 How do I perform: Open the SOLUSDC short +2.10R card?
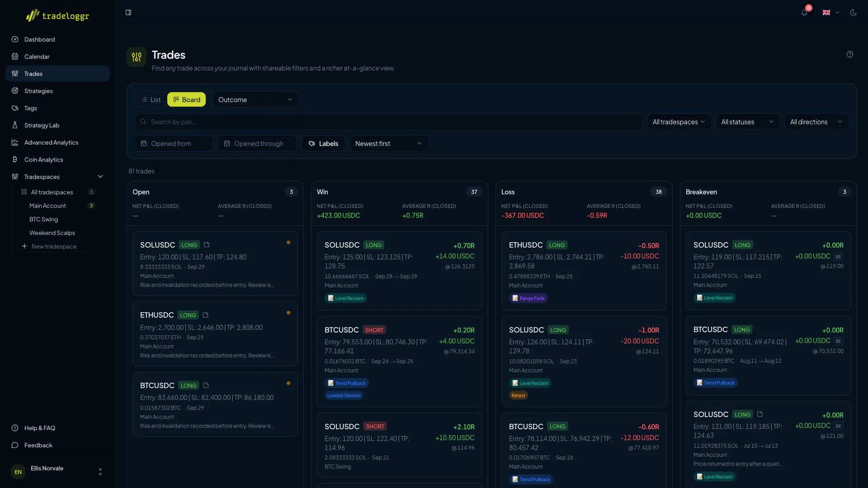click(x=400, y=445)
